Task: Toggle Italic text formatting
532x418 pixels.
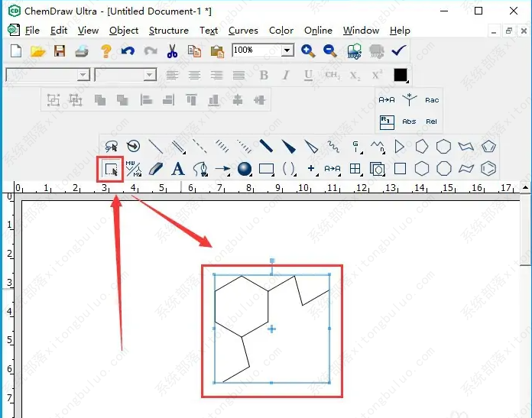Action: click(x=286, y=75)
